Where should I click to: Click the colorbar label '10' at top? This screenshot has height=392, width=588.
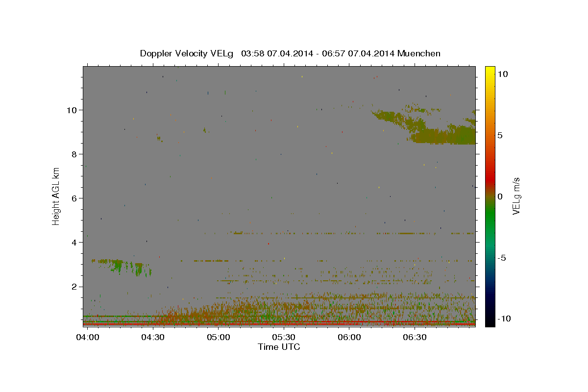[x=502, y=74]
